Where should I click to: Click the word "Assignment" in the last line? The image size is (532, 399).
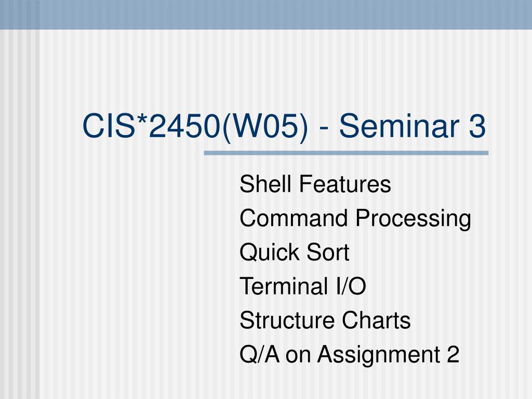click(x=379, y=355)
